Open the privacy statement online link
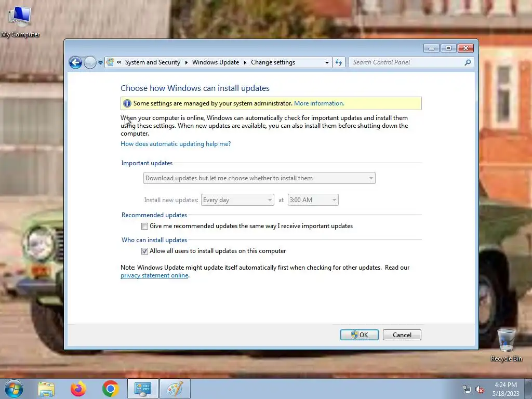 click(154, 275)
